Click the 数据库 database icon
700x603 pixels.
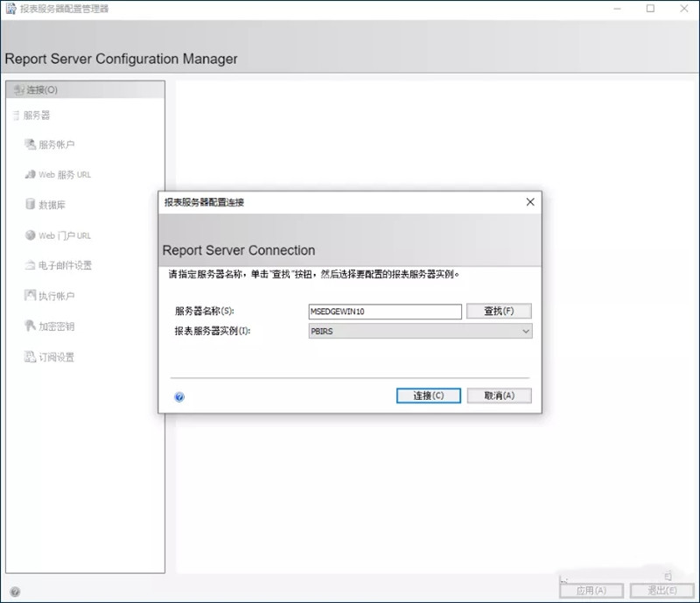(x=30, y=204)
